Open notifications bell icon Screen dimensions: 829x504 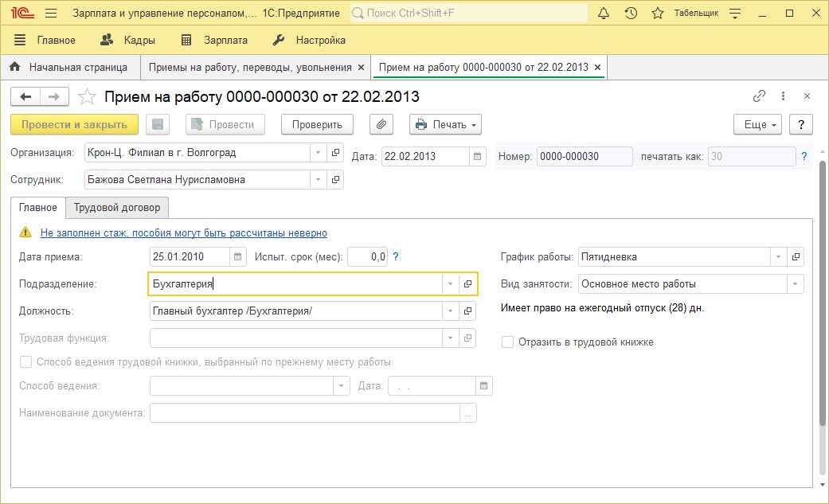click(604, 14)
